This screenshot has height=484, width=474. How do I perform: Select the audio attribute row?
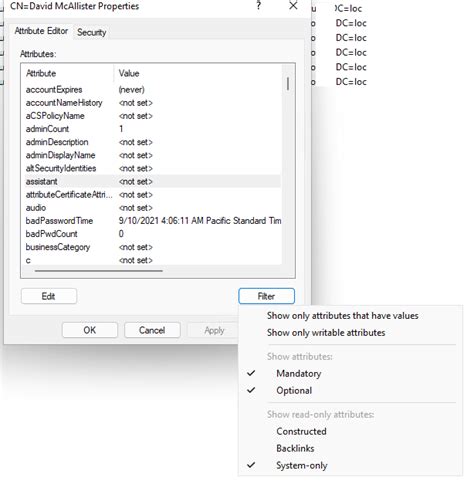[153, 208]
